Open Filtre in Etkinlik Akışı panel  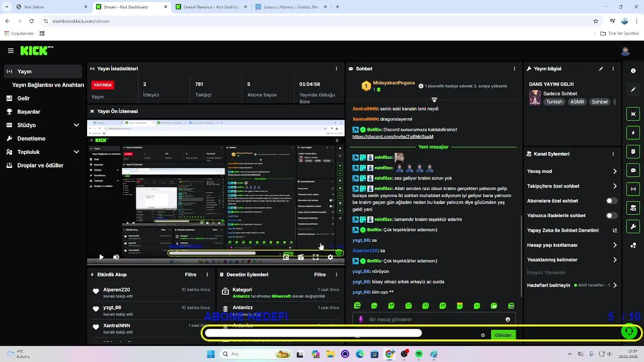coord(190,275)
